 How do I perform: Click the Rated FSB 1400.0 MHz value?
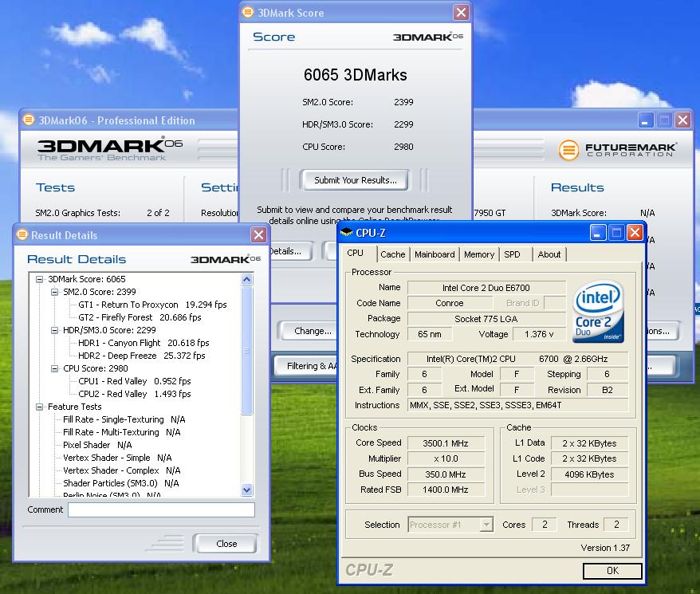446,490
